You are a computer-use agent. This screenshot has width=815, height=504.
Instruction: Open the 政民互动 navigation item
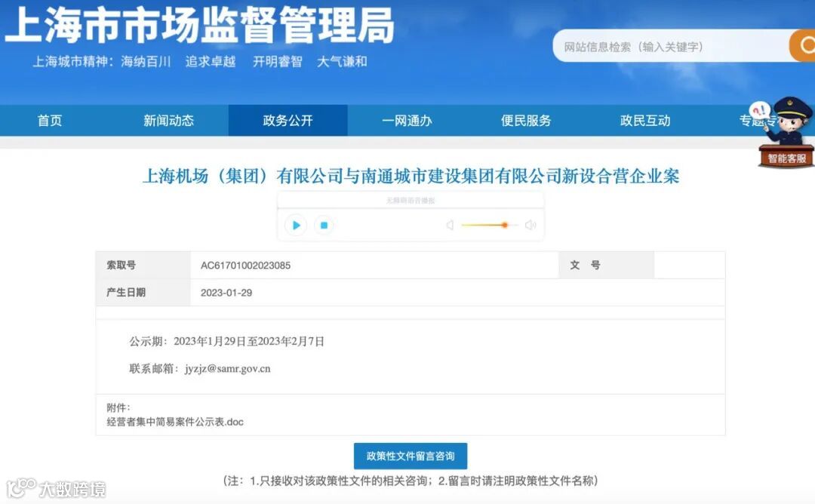[645, 121]
